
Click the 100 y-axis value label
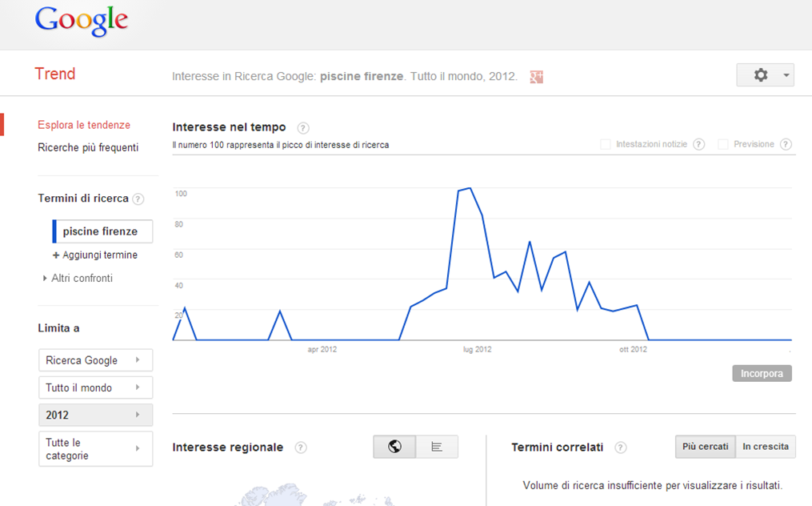[181, 194]
